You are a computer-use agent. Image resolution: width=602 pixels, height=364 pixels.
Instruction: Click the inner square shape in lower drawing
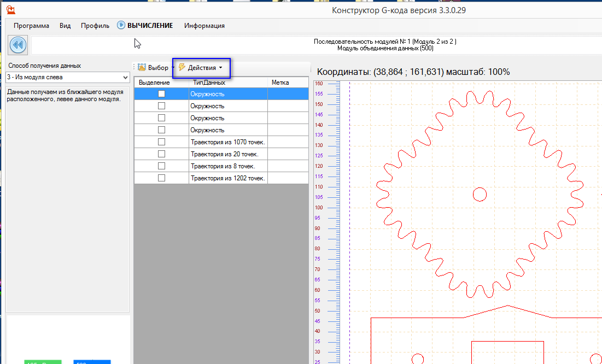[x=507, y=353]
